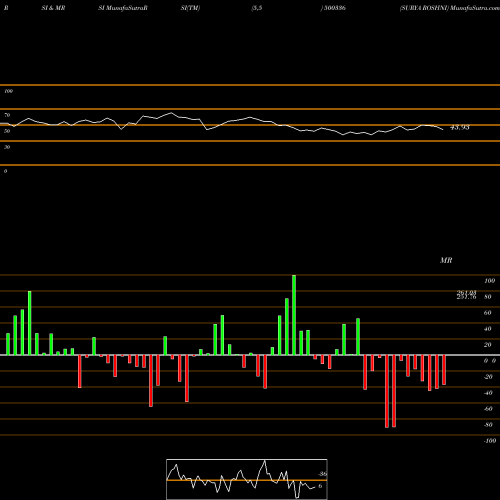Click the RSI axis label 70

pos(7,115)
